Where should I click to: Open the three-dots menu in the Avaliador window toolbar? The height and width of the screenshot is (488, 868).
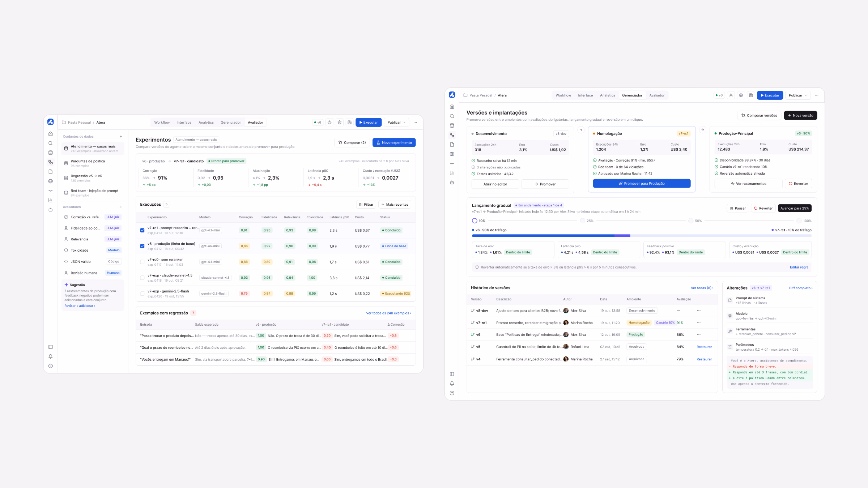[x=415, y=123]
